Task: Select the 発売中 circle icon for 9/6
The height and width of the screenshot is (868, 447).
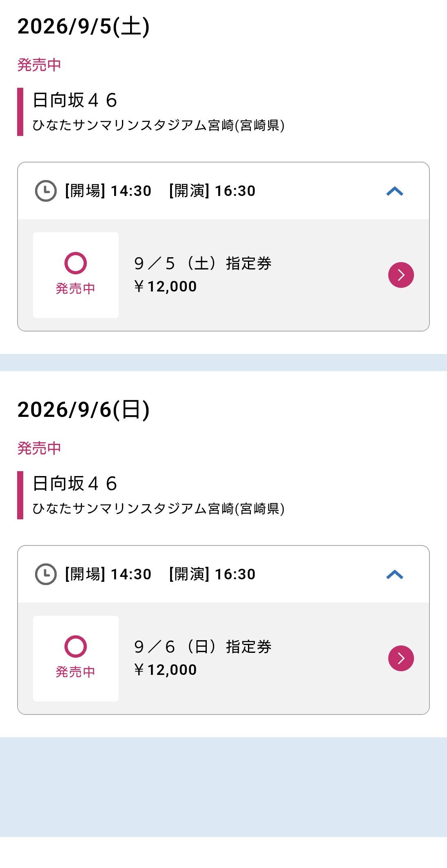Action: (x=75, y=646)
